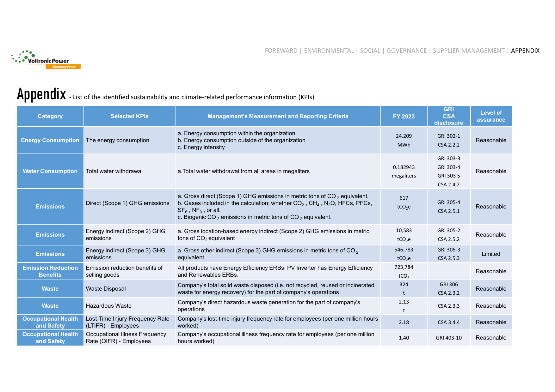Click the FY 2023 column header
The width and height of the screenshot is (555, 392).
point(404,116)
